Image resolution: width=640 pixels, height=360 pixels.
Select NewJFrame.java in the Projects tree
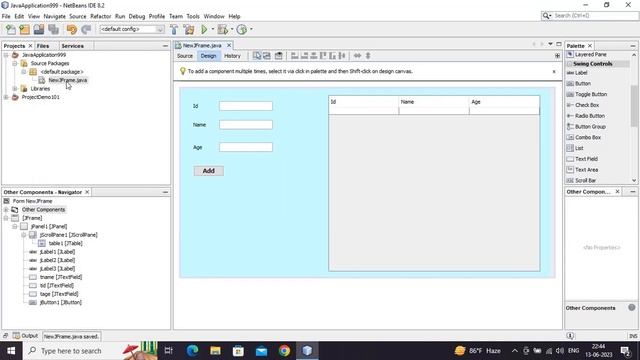pos(67,80)
